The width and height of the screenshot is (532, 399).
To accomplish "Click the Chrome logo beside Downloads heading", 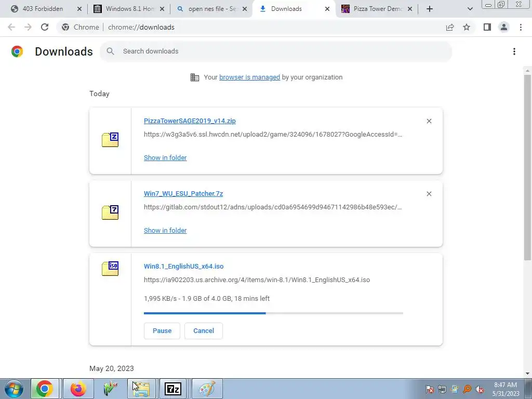I will [x=17, y=51].
